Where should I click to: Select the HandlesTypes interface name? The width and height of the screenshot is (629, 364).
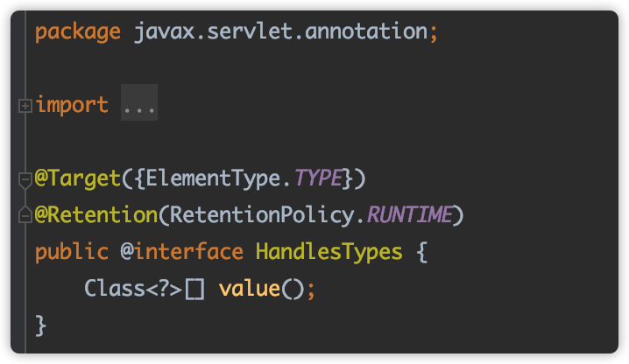click(329, 252)
